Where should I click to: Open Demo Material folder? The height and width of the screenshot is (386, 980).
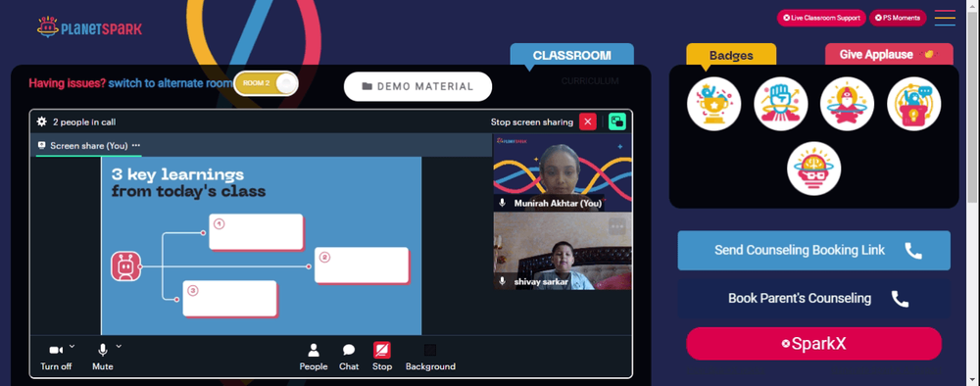[x=417, y=86]
